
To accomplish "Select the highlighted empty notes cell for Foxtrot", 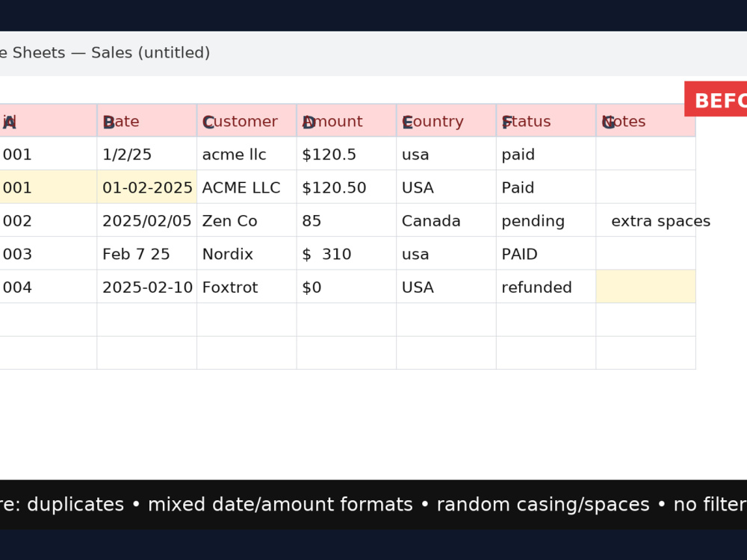I will [646, 287].
